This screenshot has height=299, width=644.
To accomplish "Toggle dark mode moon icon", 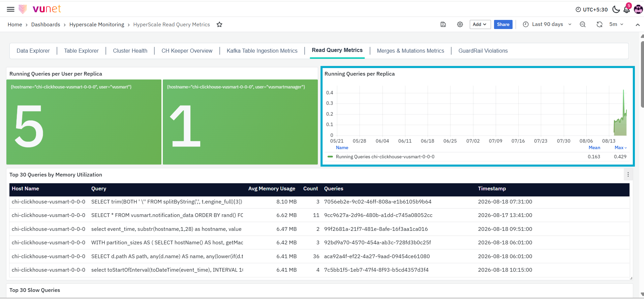I will point(616,9).
